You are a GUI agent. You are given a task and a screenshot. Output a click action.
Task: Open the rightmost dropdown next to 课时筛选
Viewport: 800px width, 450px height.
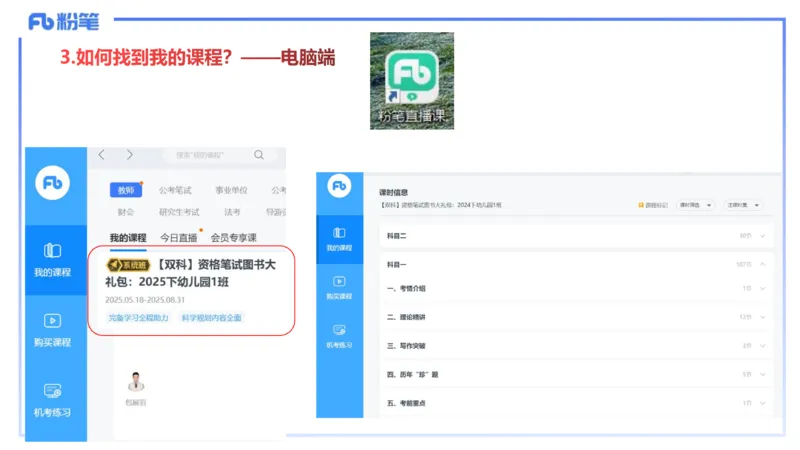coord(743,205)
